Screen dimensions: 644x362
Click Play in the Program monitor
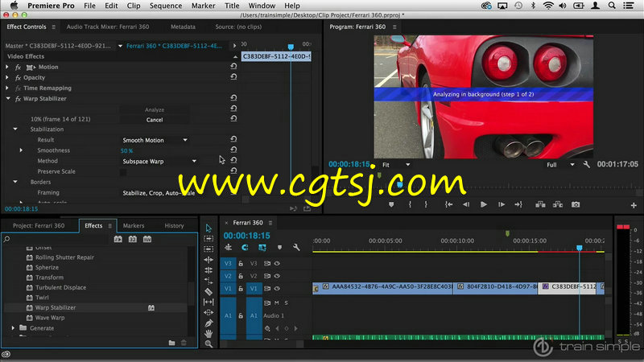click(484, 204)
